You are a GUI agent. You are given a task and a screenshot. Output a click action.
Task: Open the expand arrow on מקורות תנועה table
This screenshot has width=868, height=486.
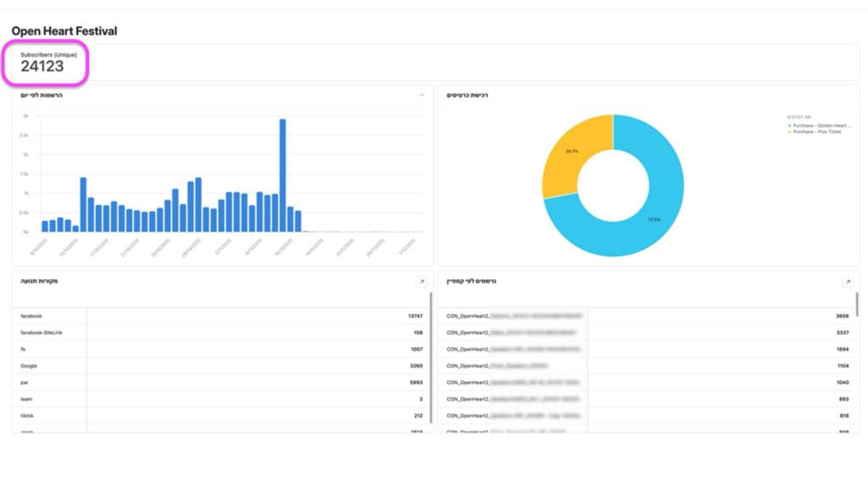(x=422, y=282)
